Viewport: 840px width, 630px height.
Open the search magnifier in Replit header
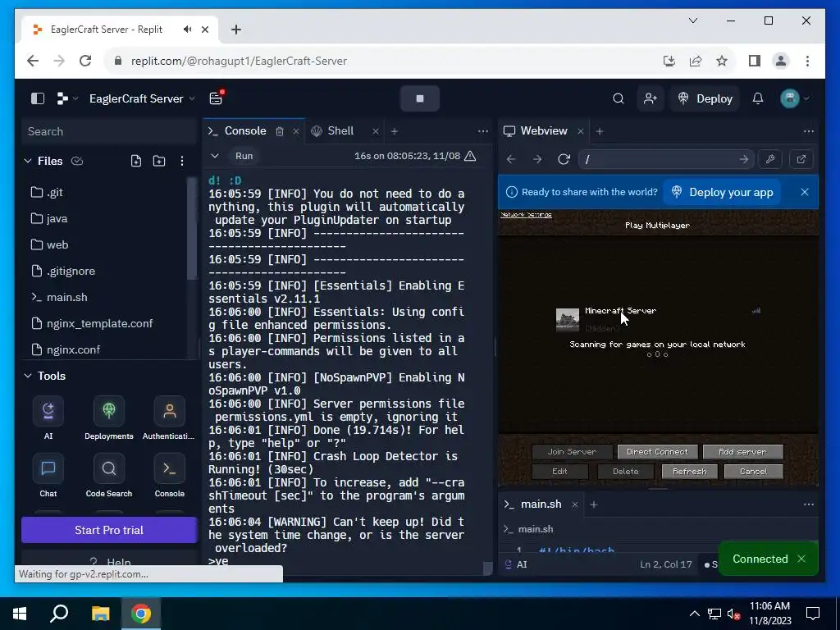coord(619,98)
